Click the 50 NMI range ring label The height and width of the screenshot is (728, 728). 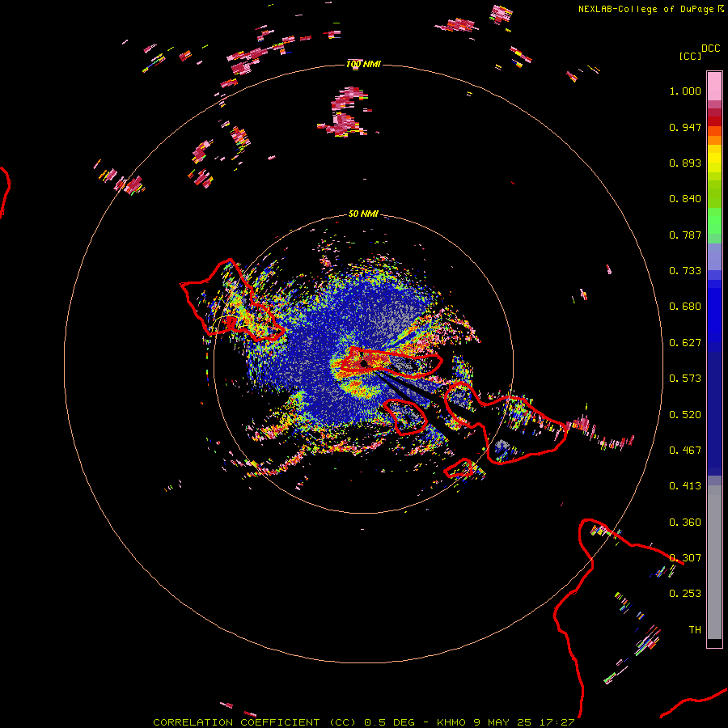pos(363,214)
